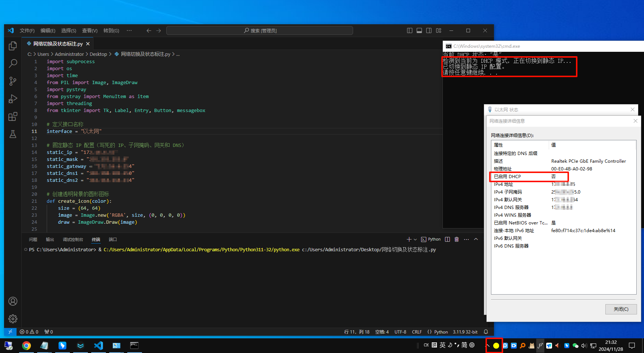Screen dimensions: 644x353
Task: Click the Administrator breadcrumb segment
Action: click(70, 54)
